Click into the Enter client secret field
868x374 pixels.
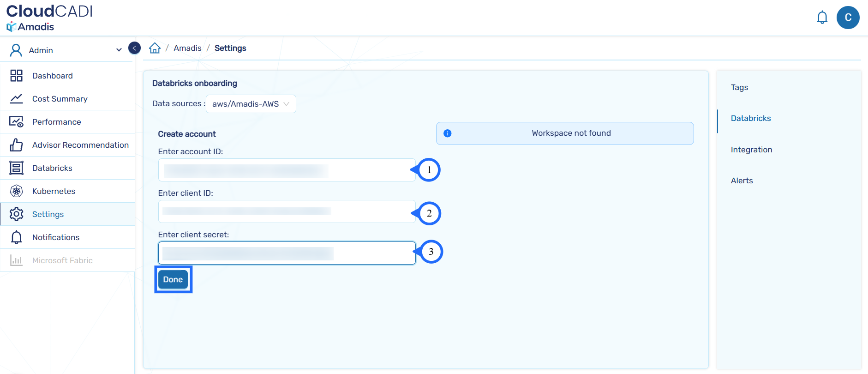[286, 253]
